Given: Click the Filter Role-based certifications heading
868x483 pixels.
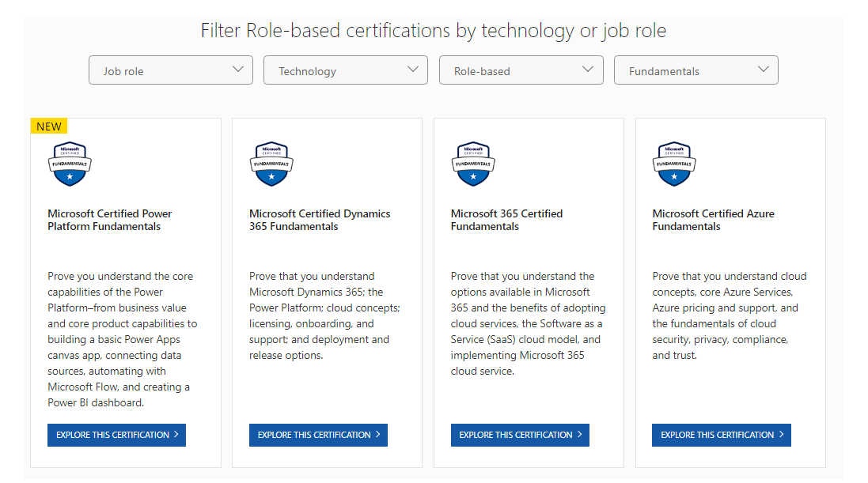Looking at the screenshot, I should click(434, 30).
